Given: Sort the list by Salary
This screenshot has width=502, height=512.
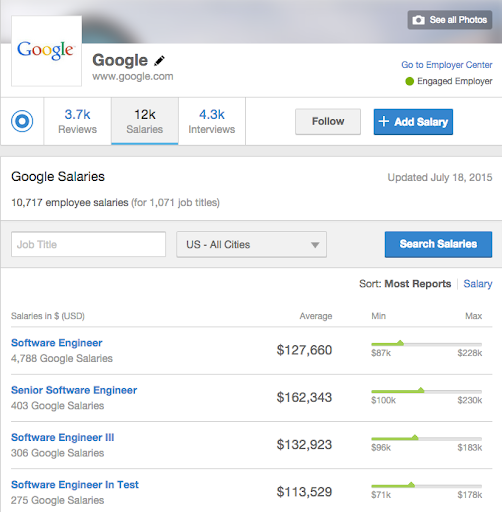Looking at the screenshot, I should pyautogui.click(x=478, y=284).
